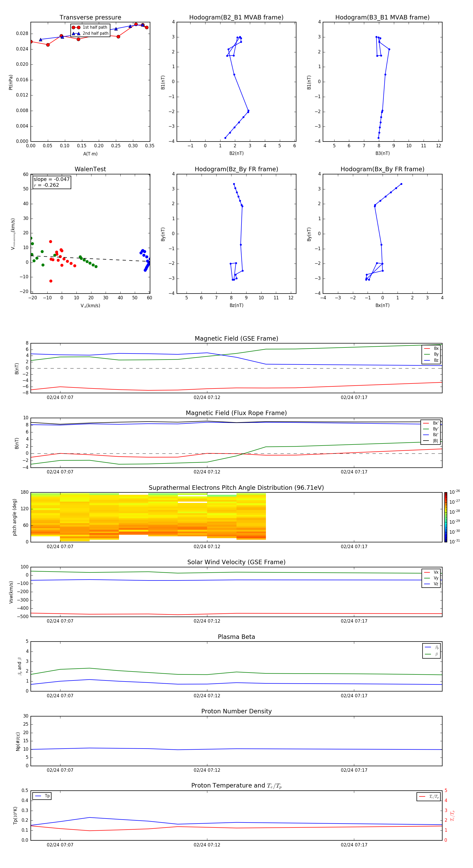The width and height of the screenshot is (473, 868).
Task: Click the 'Bz(nT)' x-axis label
Action: pos(236,305)
